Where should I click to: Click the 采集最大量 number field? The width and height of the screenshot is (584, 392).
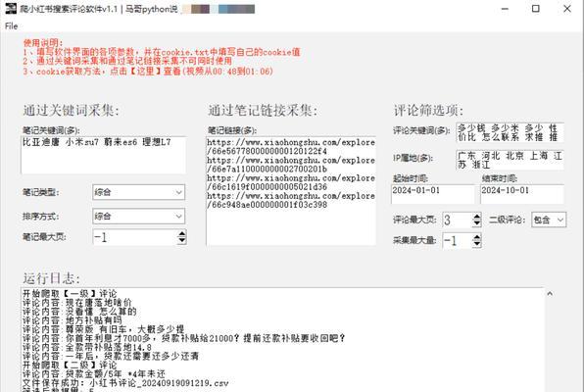click(x=458, y=241)
